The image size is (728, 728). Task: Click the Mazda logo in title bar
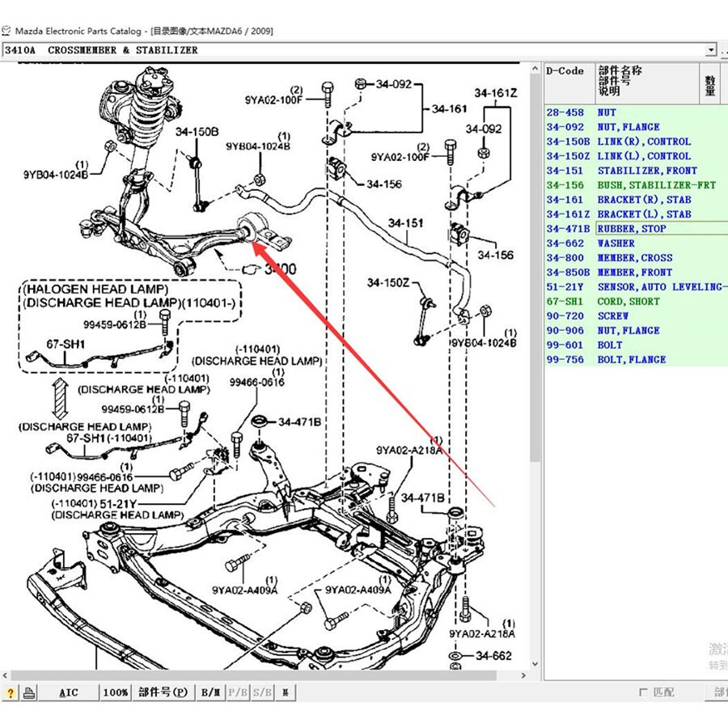[7, 31]
